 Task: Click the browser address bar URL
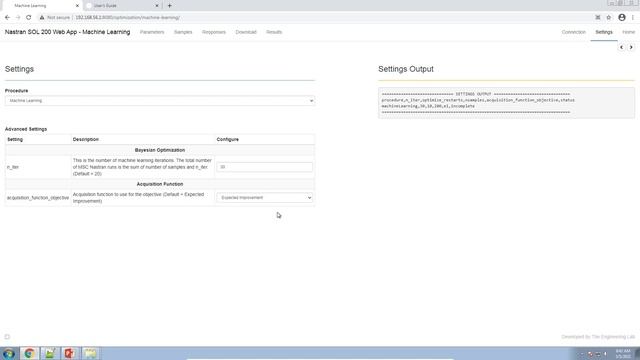pos(127,18)
